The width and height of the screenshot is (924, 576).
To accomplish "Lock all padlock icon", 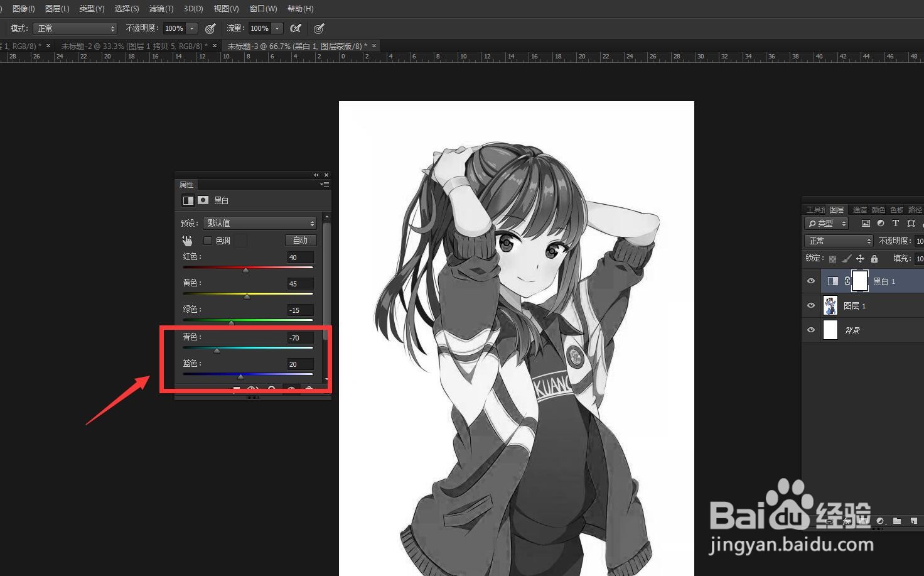I will [874, 259].
